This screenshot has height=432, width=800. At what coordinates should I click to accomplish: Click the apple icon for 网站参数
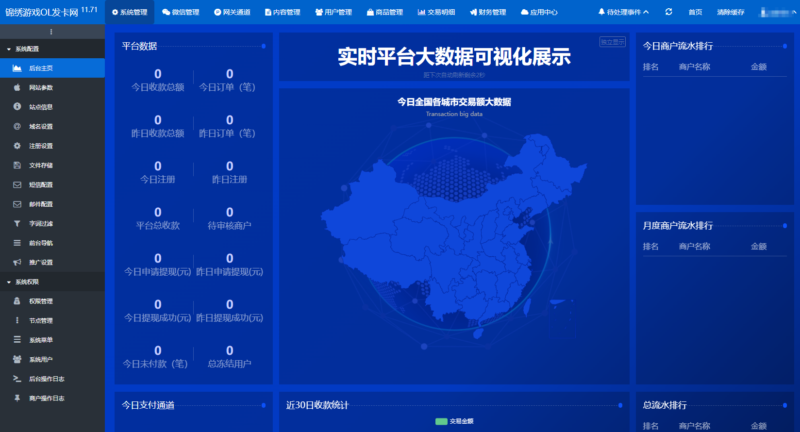pyautogui.click(x=17, y=87)
